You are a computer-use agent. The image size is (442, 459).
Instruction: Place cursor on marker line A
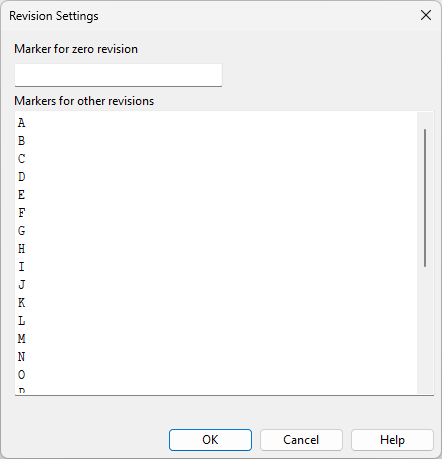(22, 123)
